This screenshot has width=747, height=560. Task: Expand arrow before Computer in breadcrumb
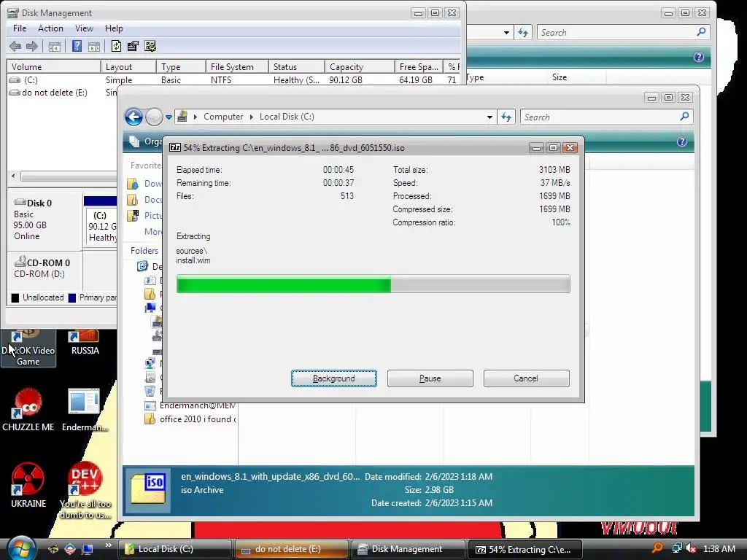coord(195,117)
